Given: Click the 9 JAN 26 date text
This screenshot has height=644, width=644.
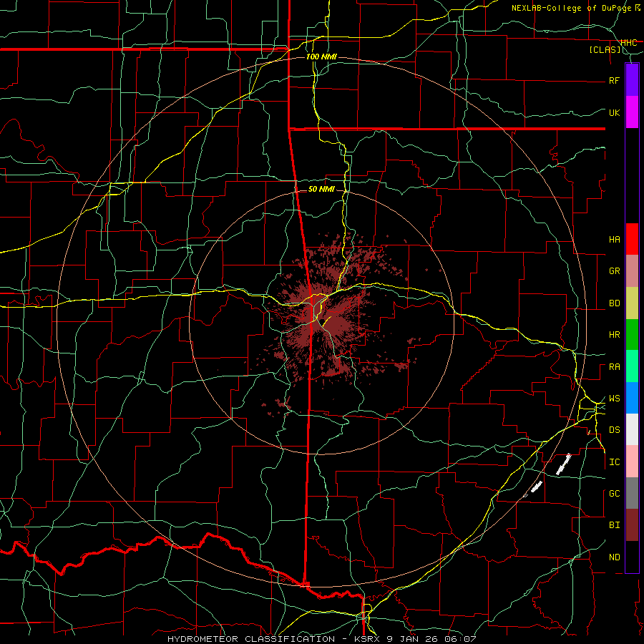Looking at the screenshot, I should pyautogui.click(x=411, y=639).
